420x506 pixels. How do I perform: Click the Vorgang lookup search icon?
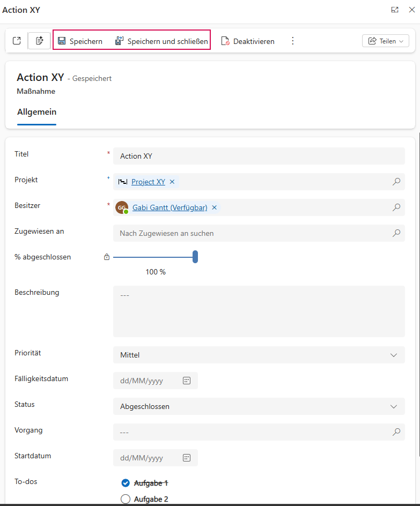click(x=396, y=432)
